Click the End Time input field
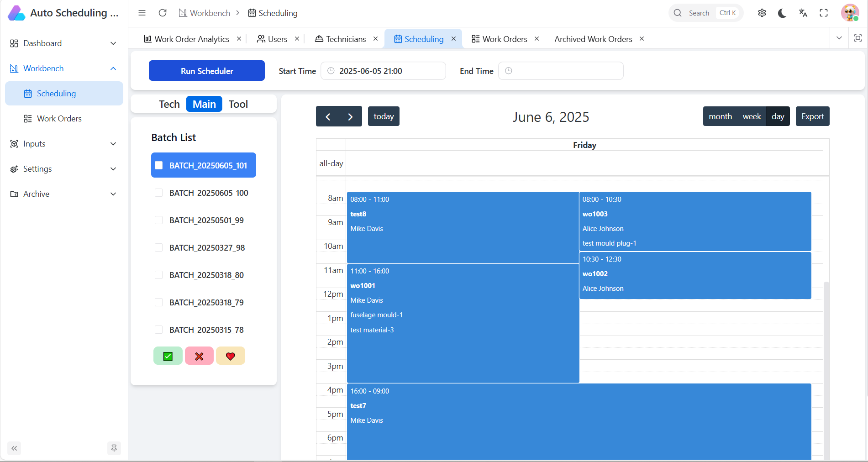 tap(565, 71)
